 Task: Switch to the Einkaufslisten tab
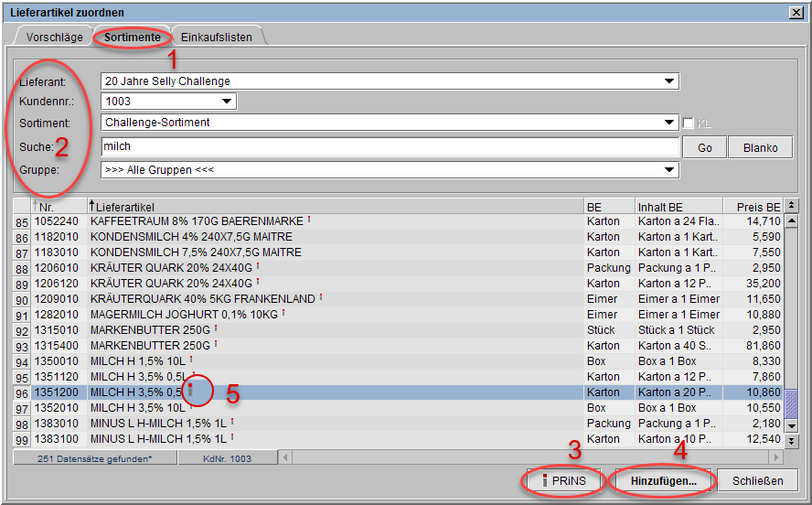[217, 38]
